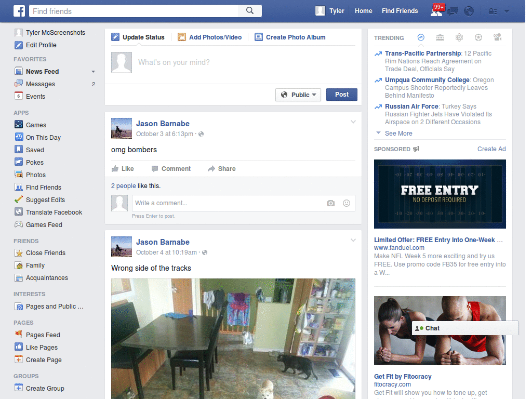The image size is (532, 399).
Task: Click the blue Post button
Action: point(342,95)
